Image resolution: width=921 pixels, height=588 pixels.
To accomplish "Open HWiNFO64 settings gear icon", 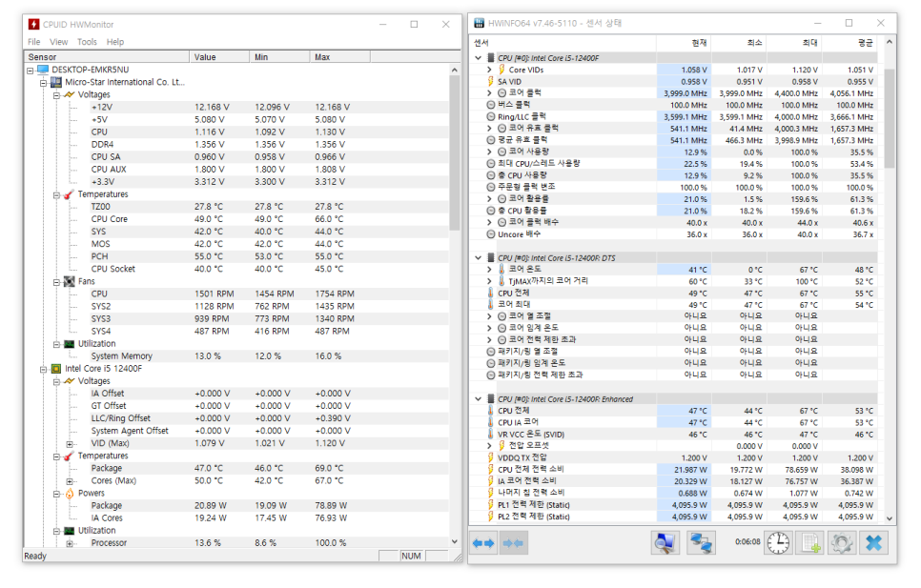I will [842, 543].
